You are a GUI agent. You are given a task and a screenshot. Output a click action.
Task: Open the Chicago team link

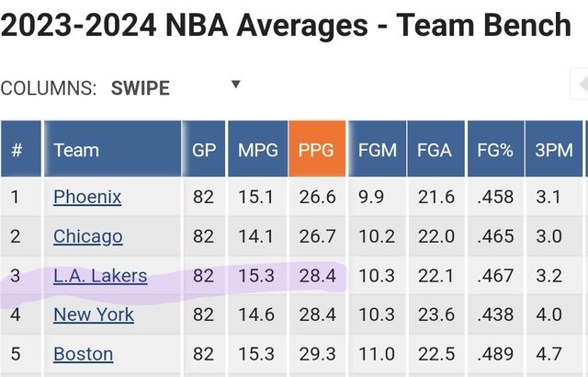pos(88,236)
